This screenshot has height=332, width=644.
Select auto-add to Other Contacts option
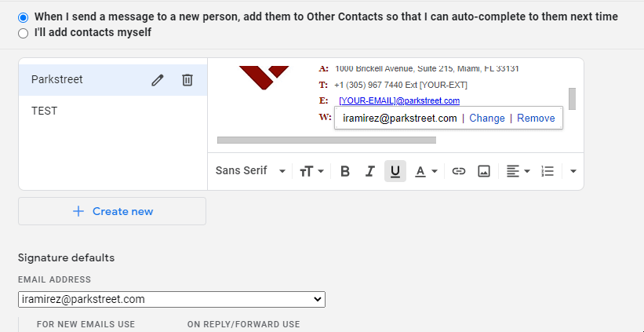coord(24,17)
